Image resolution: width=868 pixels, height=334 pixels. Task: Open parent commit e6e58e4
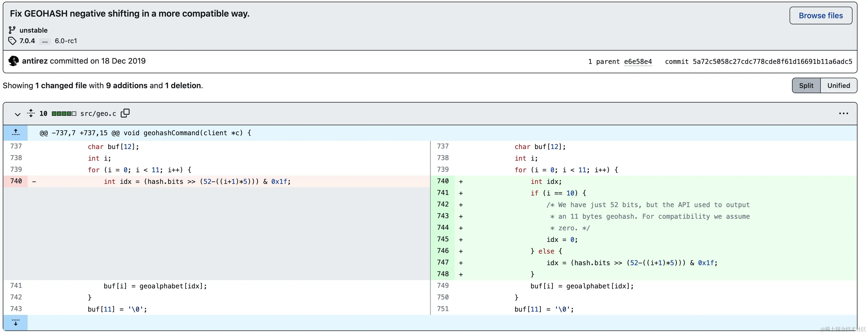638,61
